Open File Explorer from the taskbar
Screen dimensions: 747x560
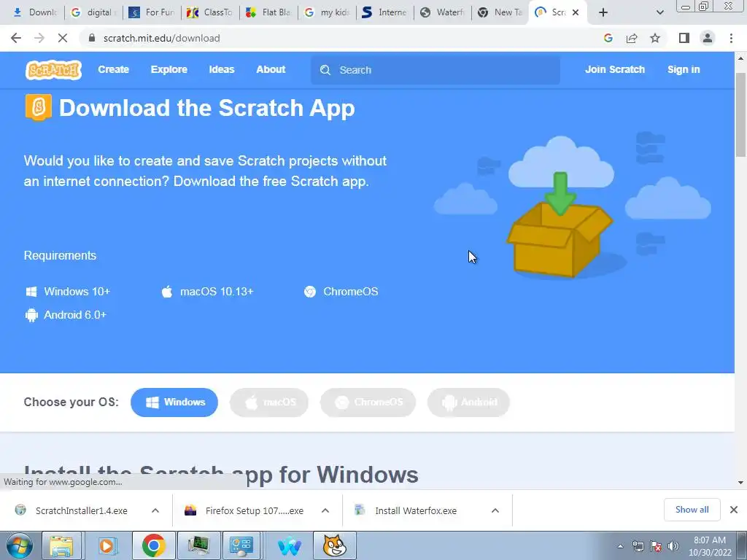pos(61,545)
